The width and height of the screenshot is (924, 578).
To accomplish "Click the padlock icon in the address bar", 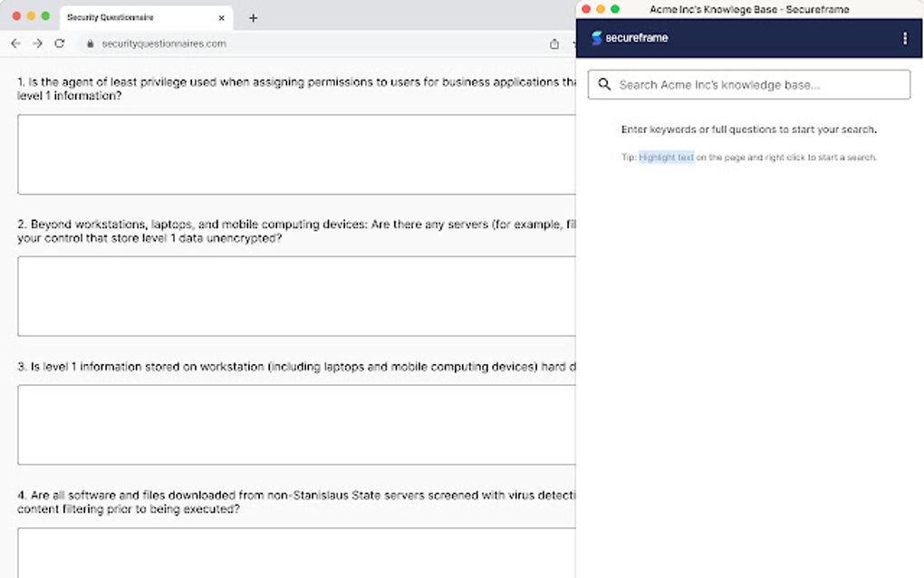I will (x=91, y=43).
